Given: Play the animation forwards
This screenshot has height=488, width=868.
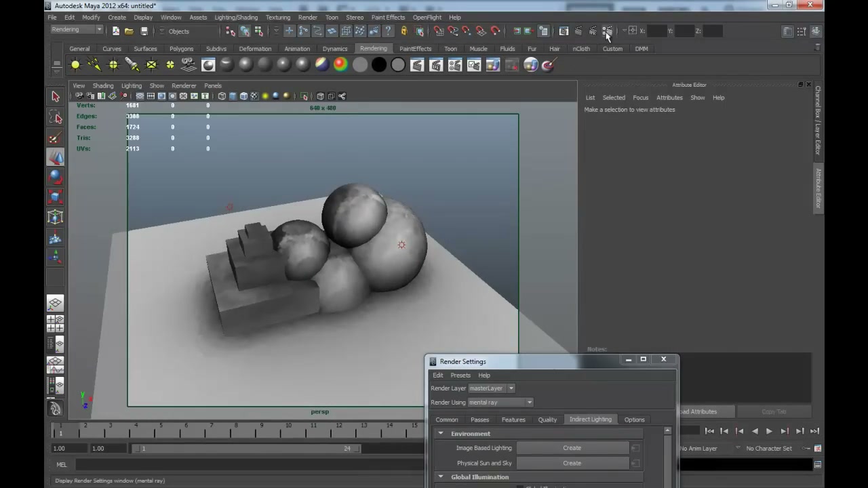Looking at the screenshot, I should click(x=769, y=431).
